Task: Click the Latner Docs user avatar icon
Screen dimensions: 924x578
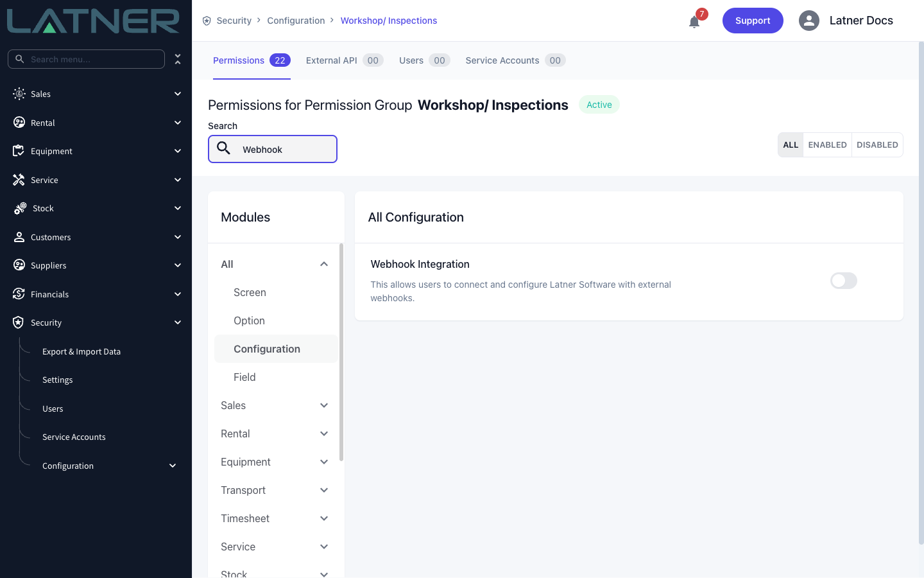Action: 809,21
